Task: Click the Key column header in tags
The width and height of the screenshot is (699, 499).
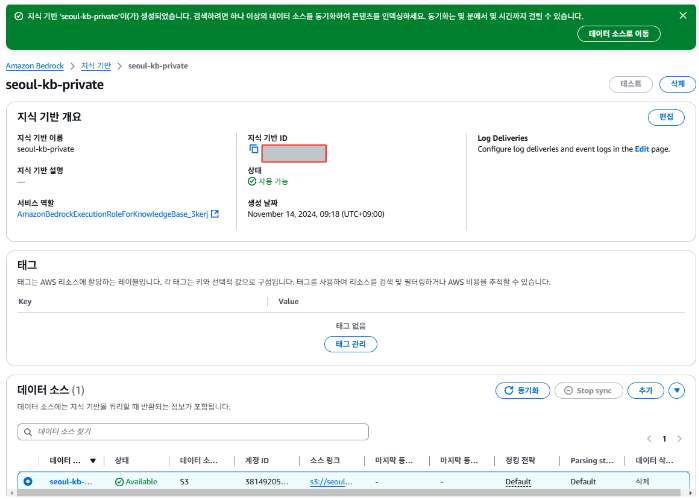Action: [x=25, y=301]
